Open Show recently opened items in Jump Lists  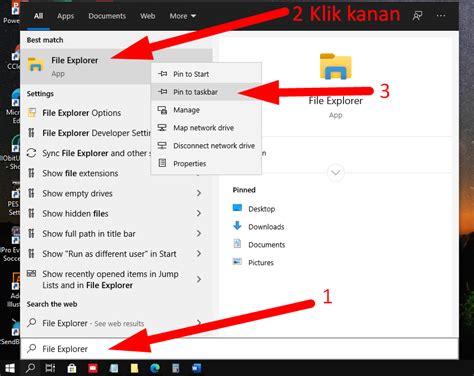pyautogui.click(x=115, y=279)
